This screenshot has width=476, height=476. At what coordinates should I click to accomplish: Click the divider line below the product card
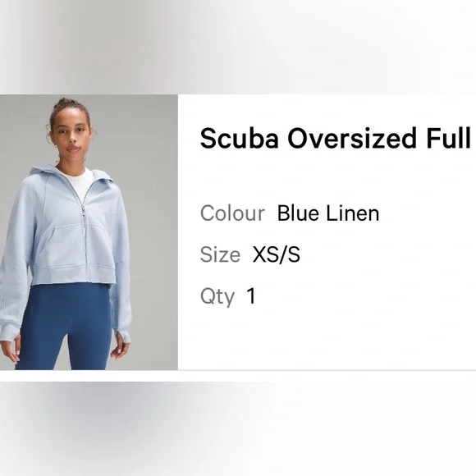click(x=327, y=370)
